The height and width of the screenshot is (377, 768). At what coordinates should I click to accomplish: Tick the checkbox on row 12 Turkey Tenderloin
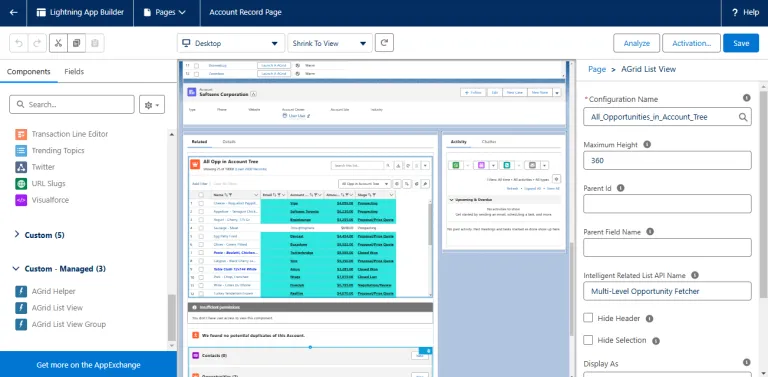(x=201, y=294)
